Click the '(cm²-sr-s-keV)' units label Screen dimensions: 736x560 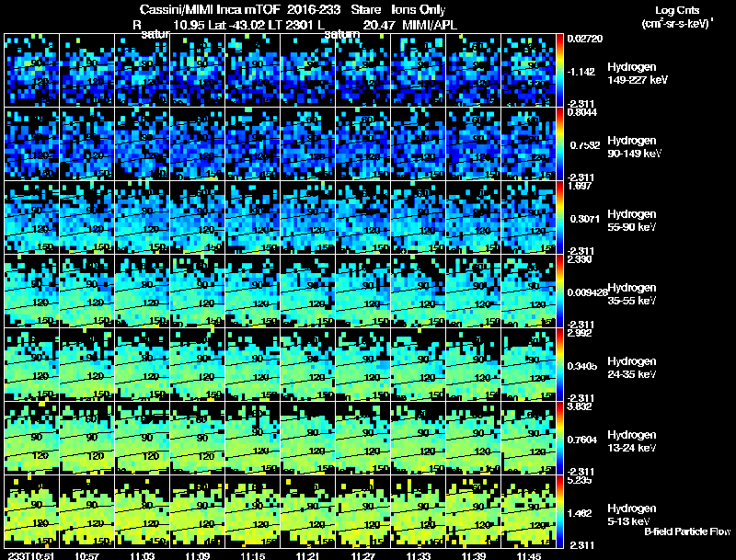[x=675, y=24]
